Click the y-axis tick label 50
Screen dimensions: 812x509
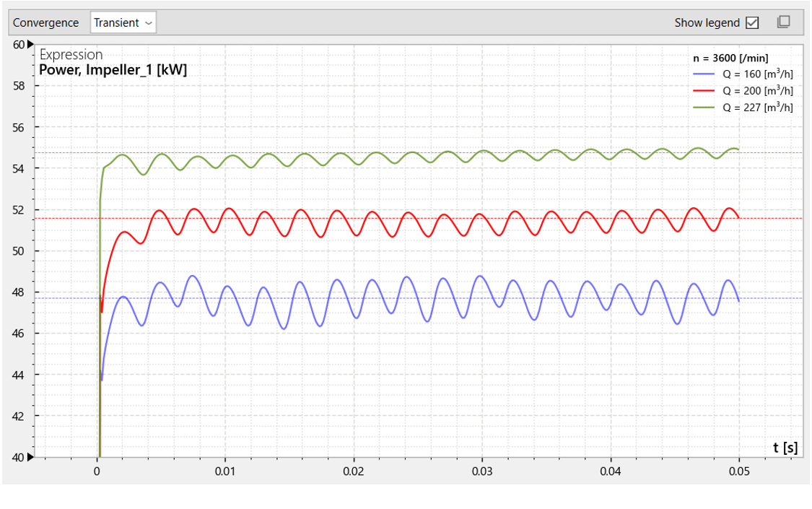pyautogui.click(x=19, y=251)
